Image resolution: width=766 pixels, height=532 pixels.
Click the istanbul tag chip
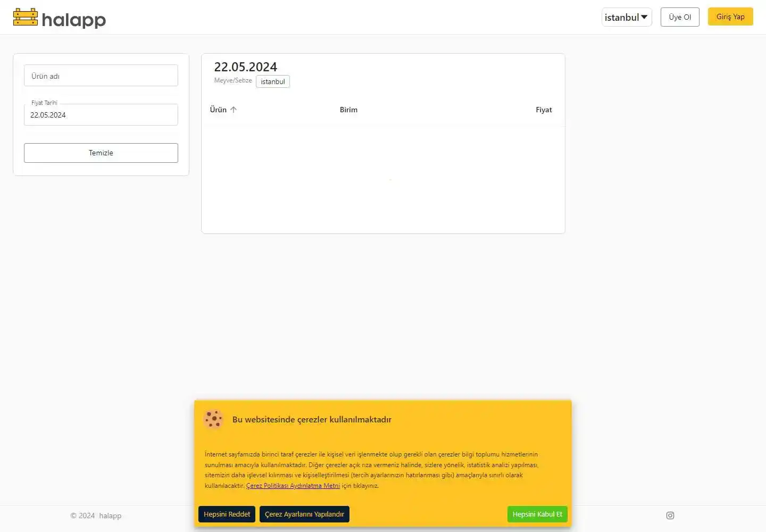tap(273, 81)
